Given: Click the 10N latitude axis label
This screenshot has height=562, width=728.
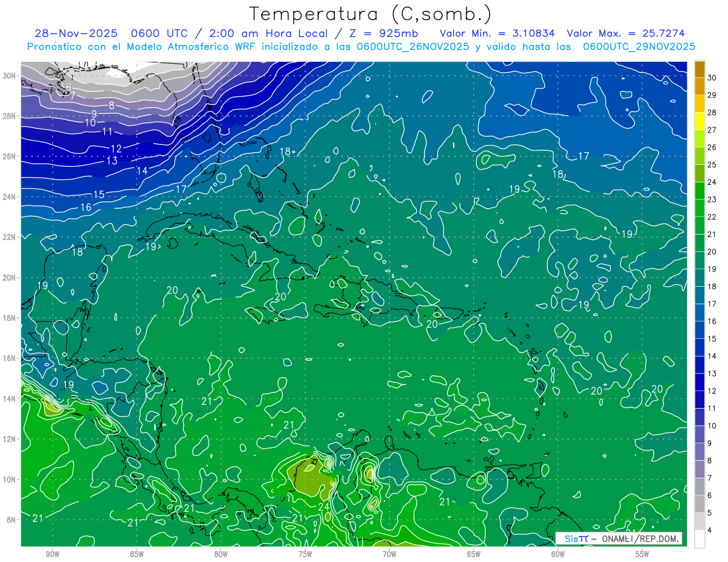Looking at the screenshot, I should pyautogui.click(x=9, y=480).
